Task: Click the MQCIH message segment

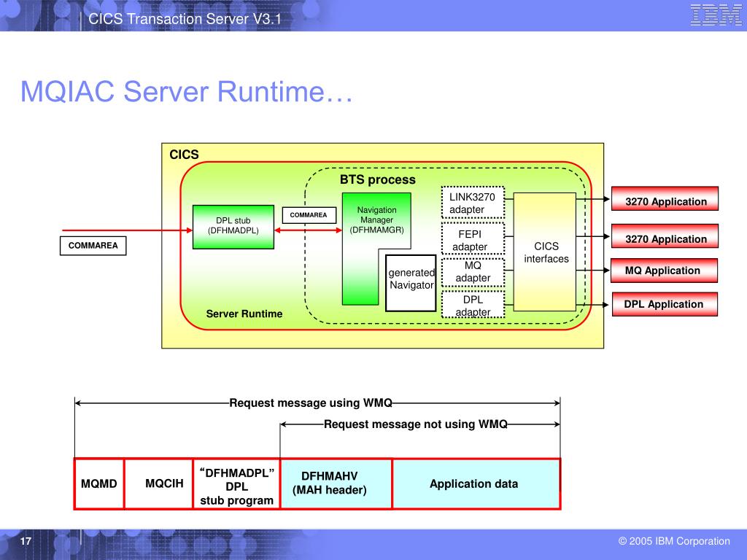Action: pos(158,484)
